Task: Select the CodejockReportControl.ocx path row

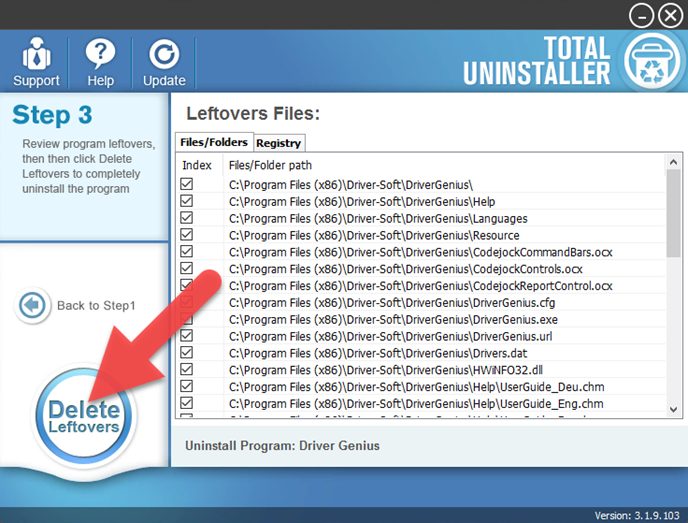Action: (x=421, y=286)
